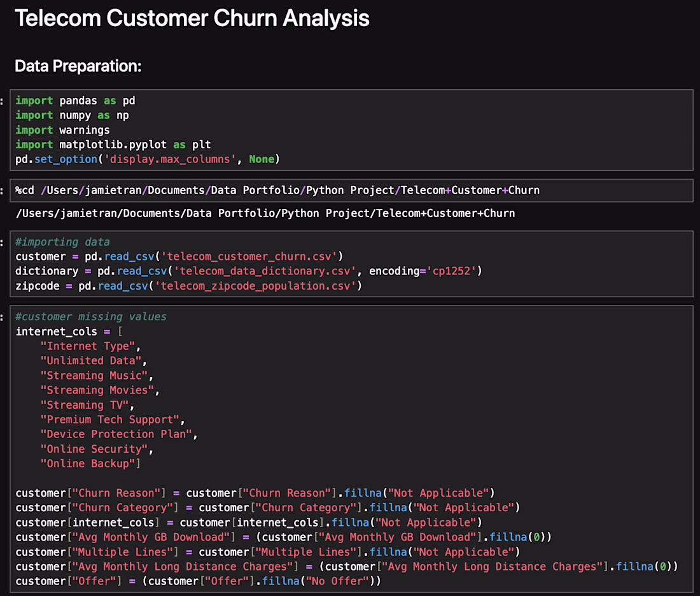This screenshot has height=596, width=700.
Task: Click the "Streaming Movies" list entry
Action: (x=99, y=390)
